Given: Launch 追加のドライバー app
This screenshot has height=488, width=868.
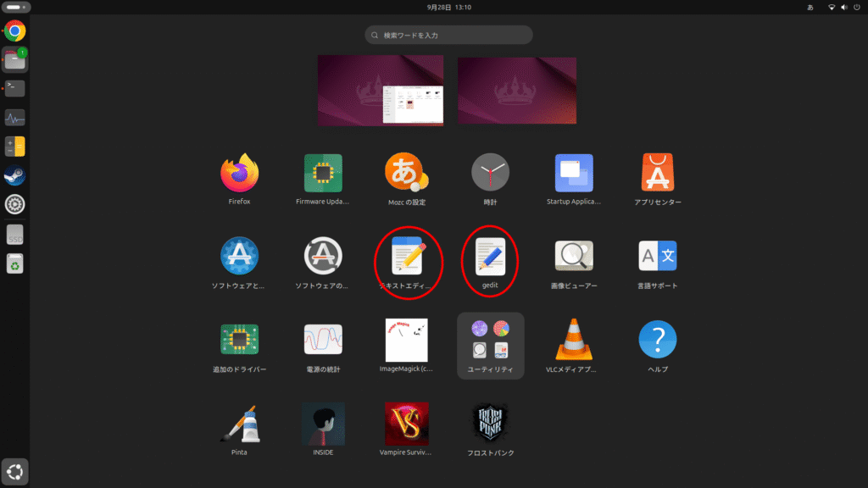Looking at the screenshot, I should coord(239,339).
